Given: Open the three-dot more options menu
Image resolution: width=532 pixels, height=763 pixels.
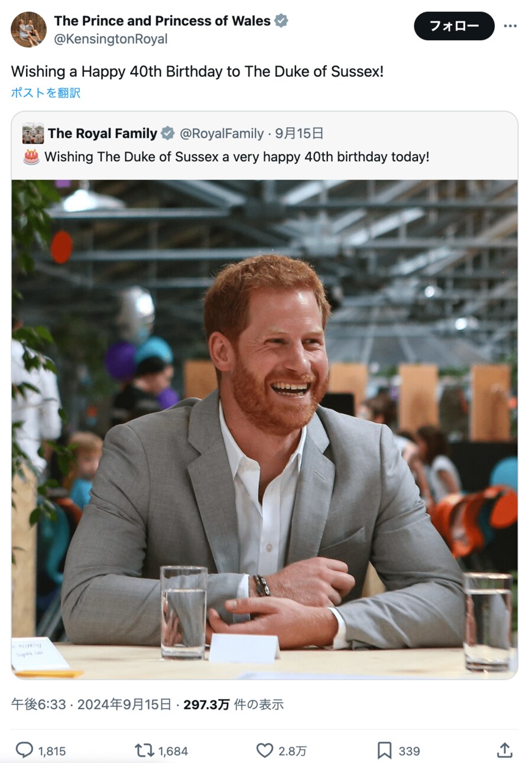Looking at the screenshot, I should [510, 26].
